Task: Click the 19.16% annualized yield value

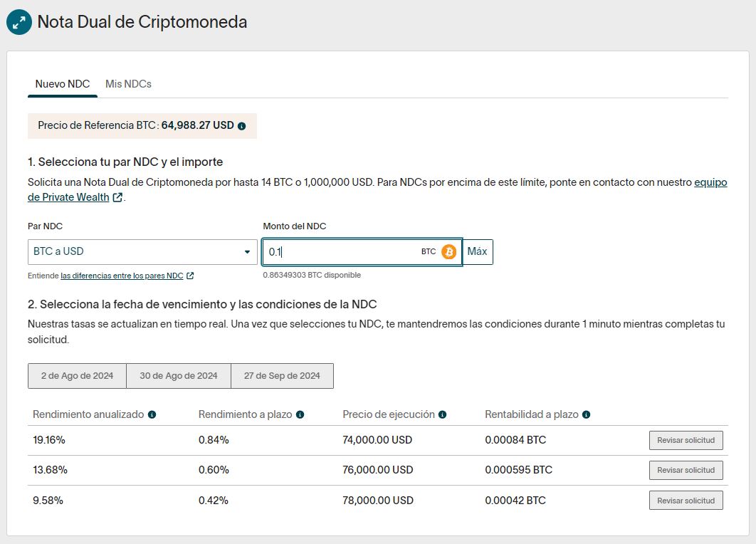Action: pyautogui.click(x=49, y=440)
